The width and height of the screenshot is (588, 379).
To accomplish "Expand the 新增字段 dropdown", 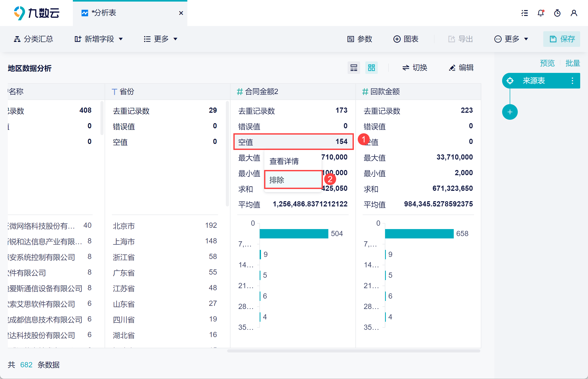I will [x=99, y=39].
